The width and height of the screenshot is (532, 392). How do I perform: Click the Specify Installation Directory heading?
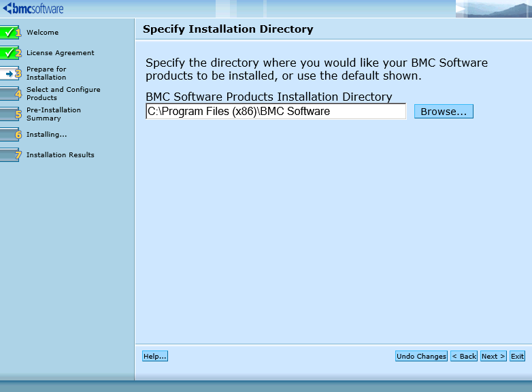click(228, 29)
